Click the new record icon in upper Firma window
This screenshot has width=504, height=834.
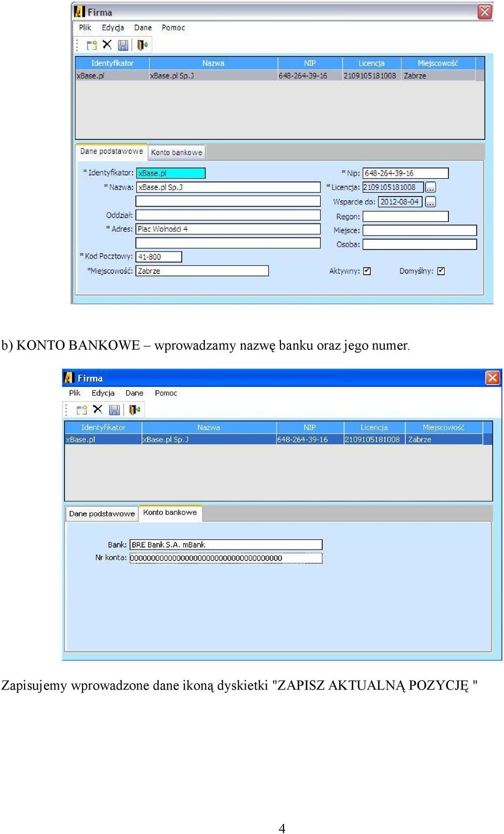point(92,45)
